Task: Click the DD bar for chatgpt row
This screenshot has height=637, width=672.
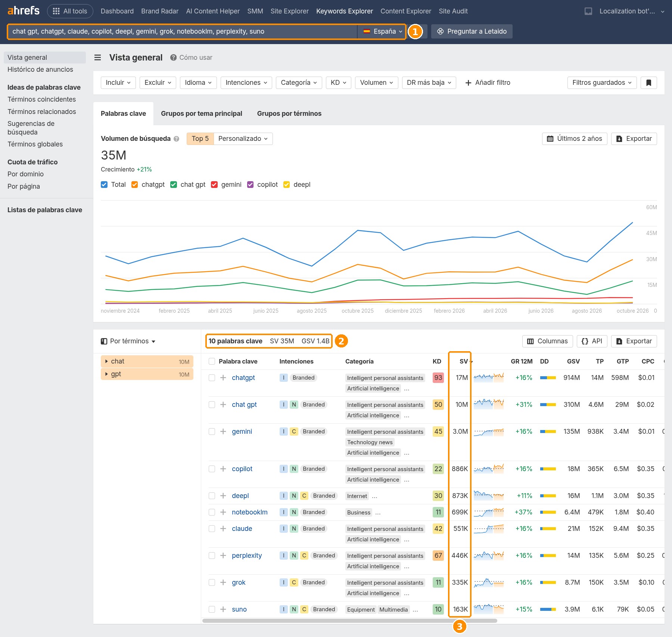Action: [x=548, y=378]
